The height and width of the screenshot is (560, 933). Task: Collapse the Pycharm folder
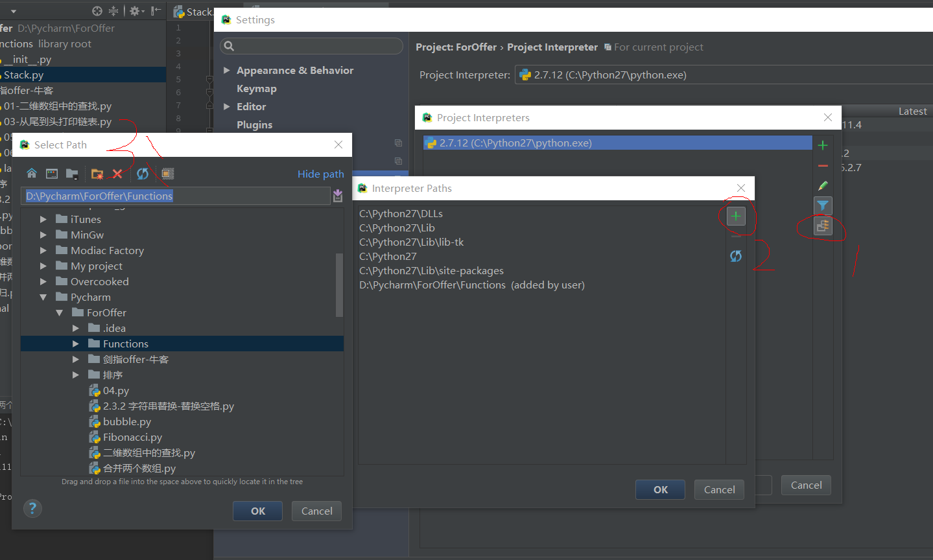[x=43, y=297]
